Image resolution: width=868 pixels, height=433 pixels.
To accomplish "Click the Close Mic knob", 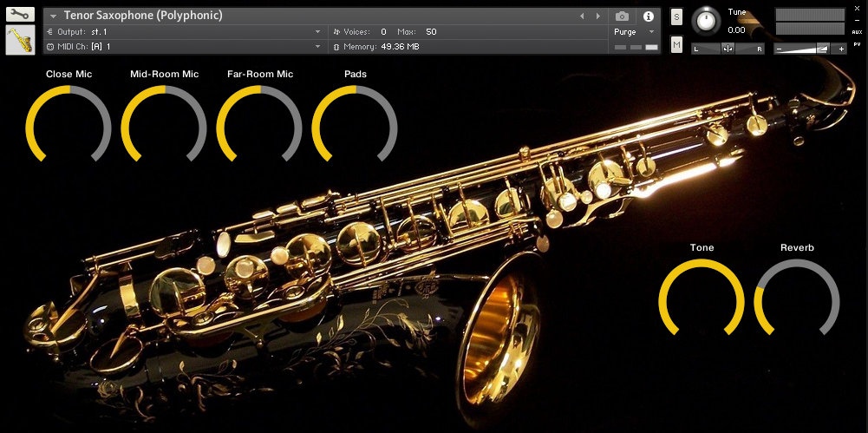I will 69,128.
